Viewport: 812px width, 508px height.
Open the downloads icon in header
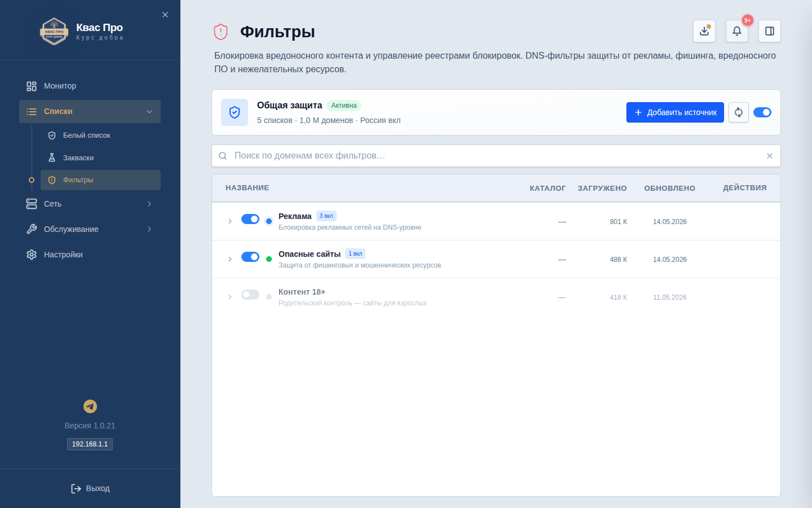(x=704, y=31)
